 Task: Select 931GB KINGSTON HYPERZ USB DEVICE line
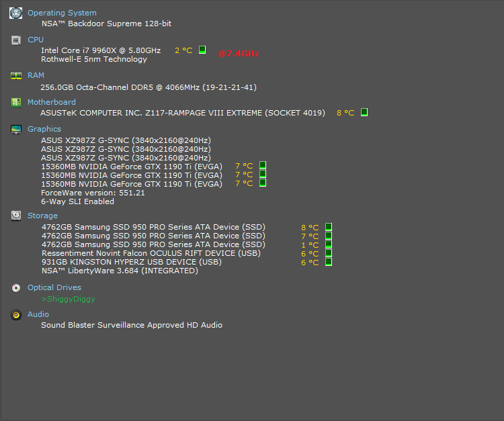tap(132, 262)
